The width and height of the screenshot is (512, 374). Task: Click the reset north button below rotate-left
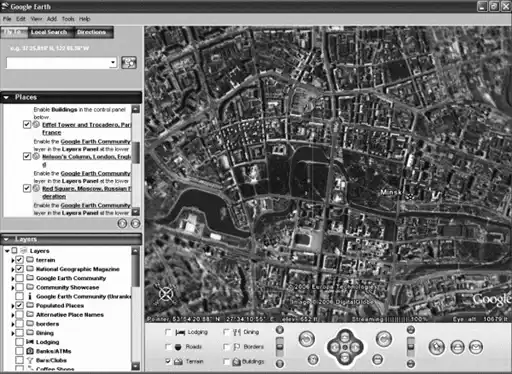pos(313,359)
